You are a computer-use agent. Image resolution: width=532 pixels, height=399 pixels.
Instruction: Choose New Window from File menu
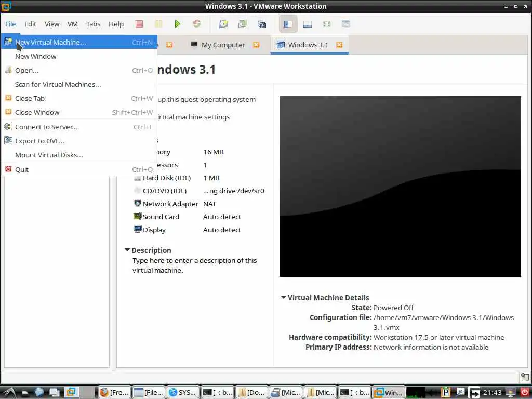click(x=79, y=56)
